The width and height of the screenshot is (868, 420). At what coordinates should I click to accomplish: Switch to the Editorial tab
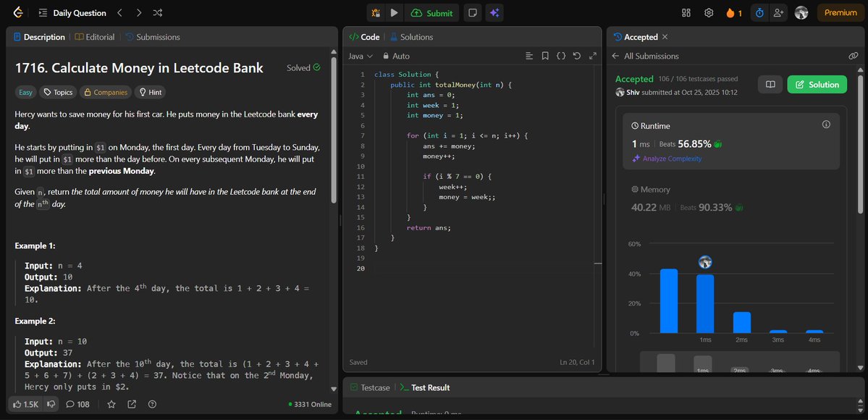[x=95, y=37]
